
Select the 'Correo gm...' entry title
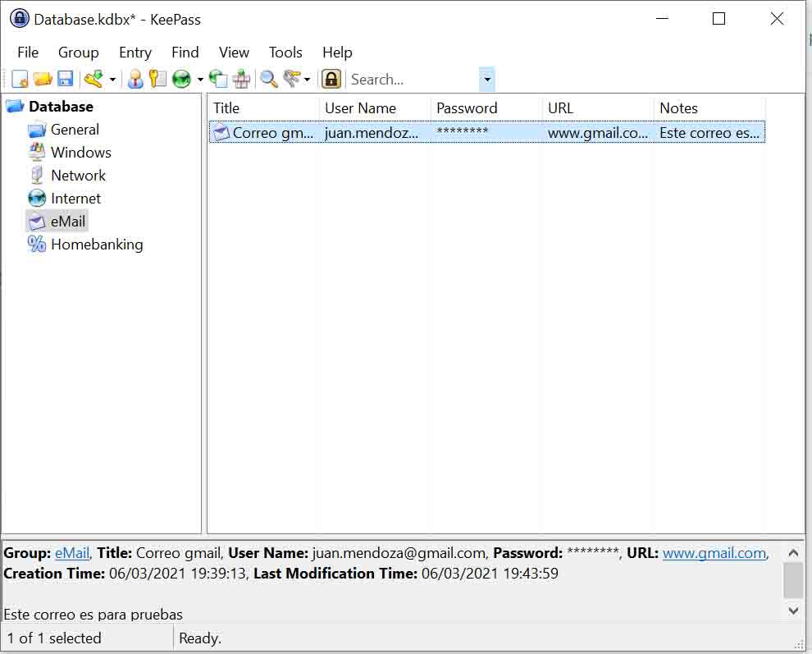273,133
